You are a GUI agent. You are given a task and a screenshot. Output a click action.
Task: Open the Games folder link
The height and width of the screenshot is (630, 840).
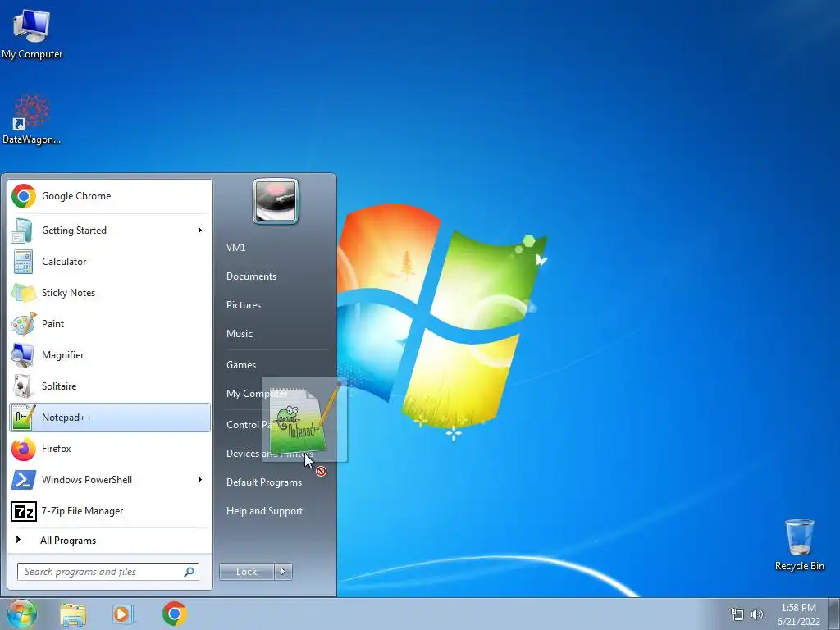(x=241, y=365)
